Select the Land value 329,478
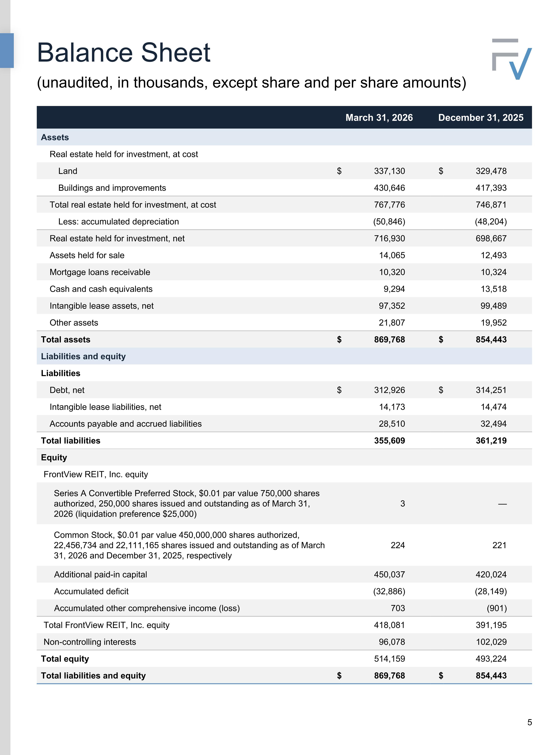The width and height of the screenshot is (560, 755). coord(491,171)
